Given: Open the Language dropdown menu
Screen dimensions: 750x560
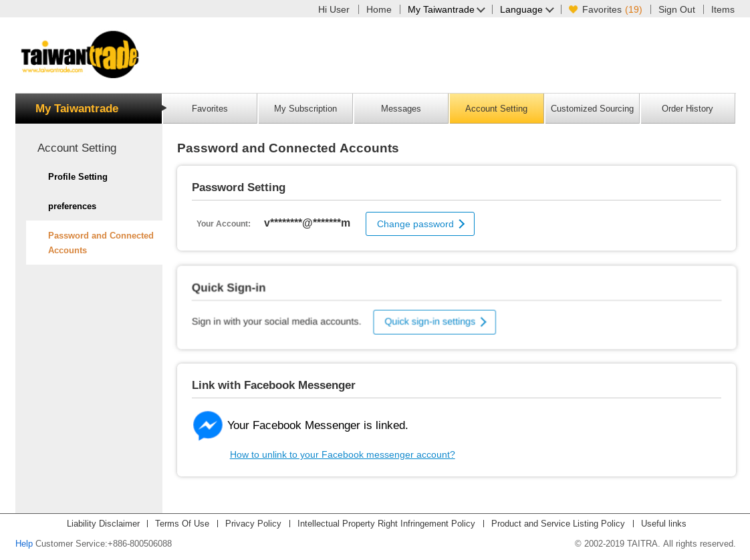Looking at the screenshot, I should click(x=527, y=9).
